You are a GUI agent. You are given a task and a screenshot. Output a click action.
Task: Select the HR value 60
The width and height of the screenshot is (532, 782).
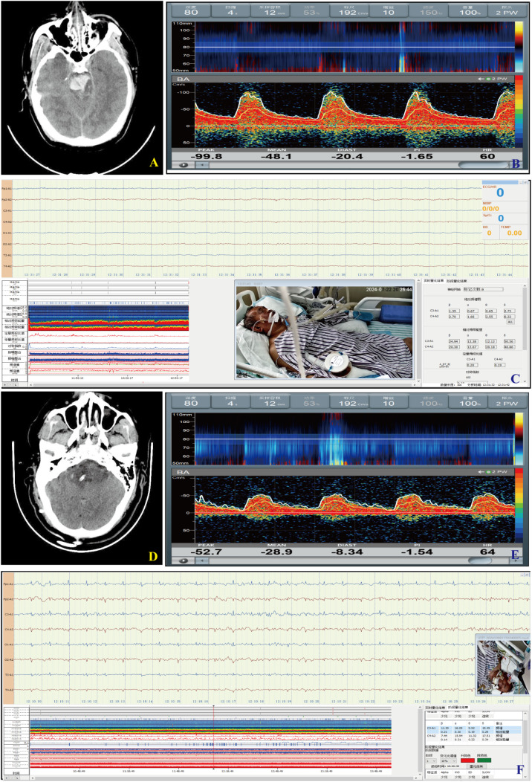[x=487, y=157]
